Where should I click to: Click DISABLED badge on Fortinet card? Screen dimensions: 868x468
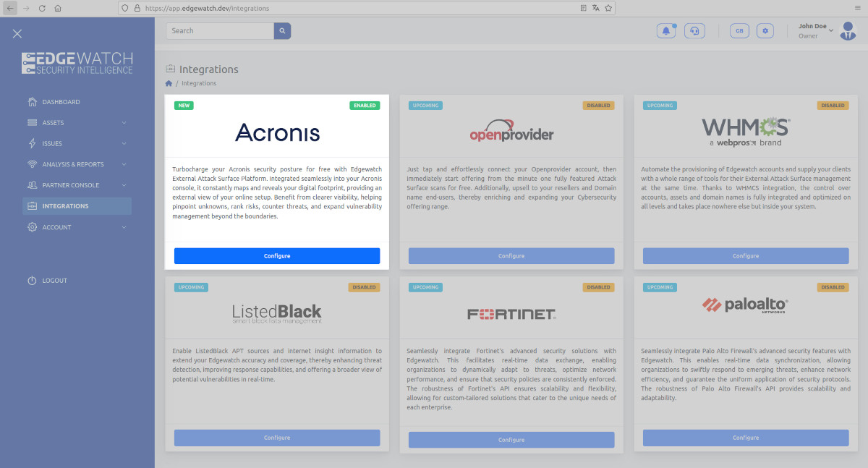coord(599,287)
